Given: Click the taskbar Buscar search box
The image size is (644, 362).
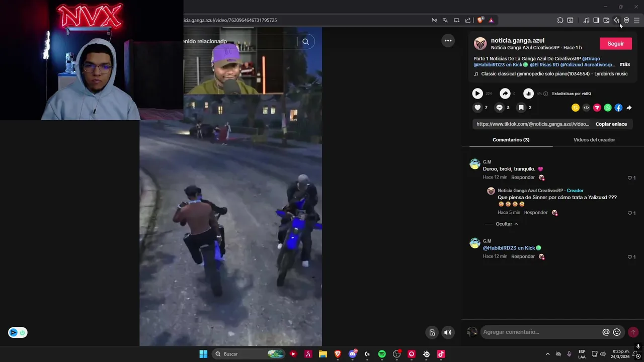Looking at the screenshot, I should point(249,354).
